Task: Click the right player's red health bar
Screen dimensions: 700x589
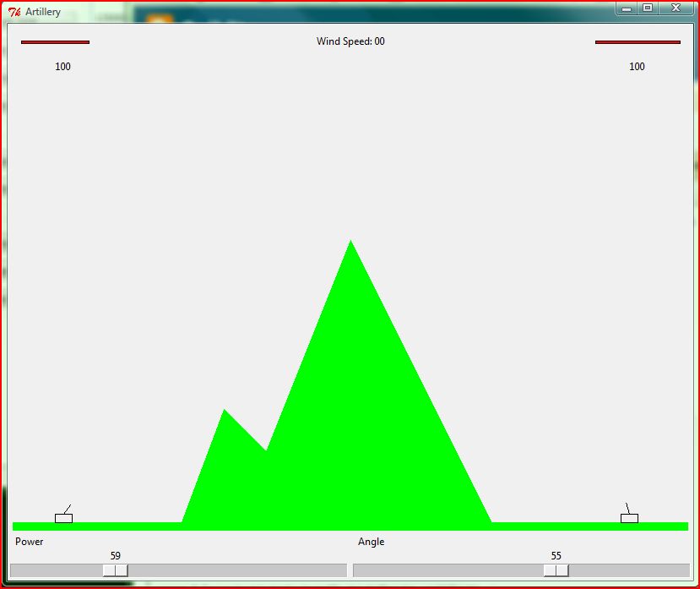Action: pos(638,42)
